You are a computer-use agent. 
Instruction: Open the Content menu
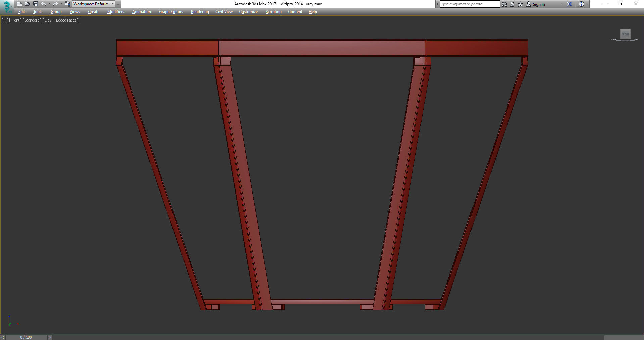click(x=295, y=12)
